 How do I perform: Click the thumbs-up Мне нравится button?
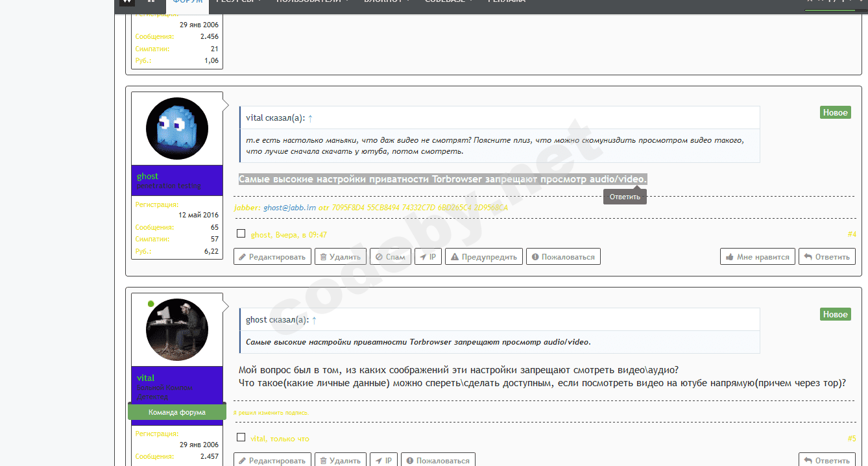tap(758, 257)
